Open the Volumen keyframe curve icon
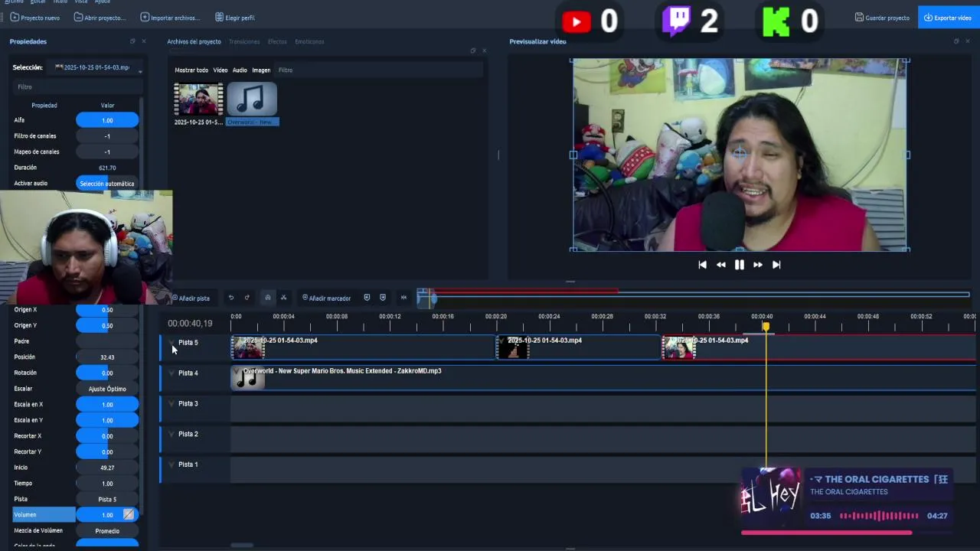This screenshot has height=551, width=980. (x=129, y=514)
